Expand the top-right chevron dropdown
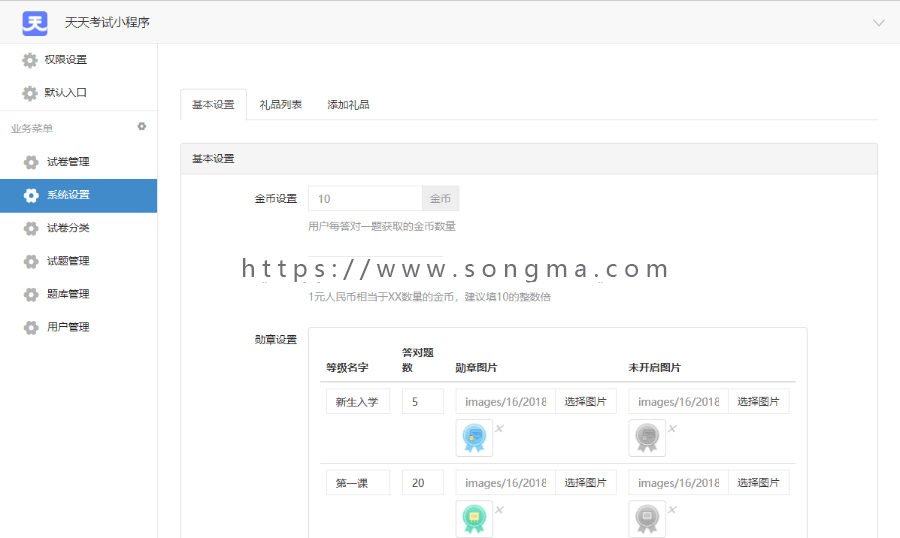The height and width of the screenshot is (538, 900). [x=878, y=23]
